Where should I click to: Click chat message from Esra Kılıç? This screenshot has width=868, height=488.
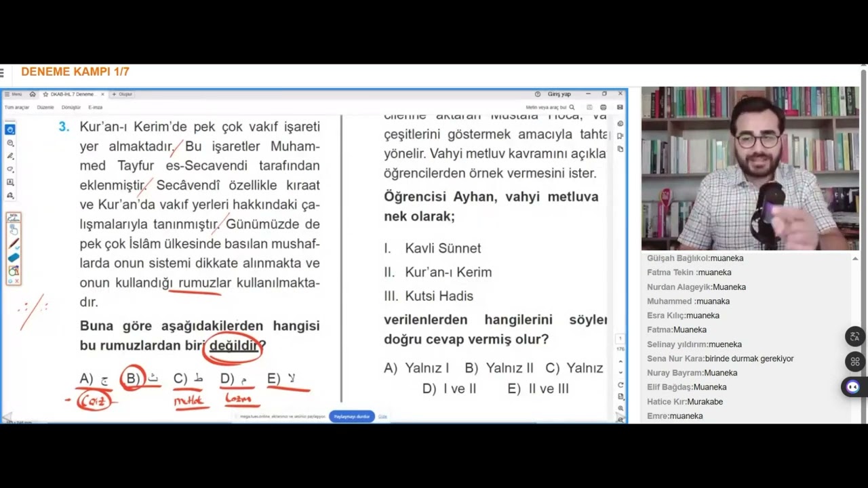(683, 315)
